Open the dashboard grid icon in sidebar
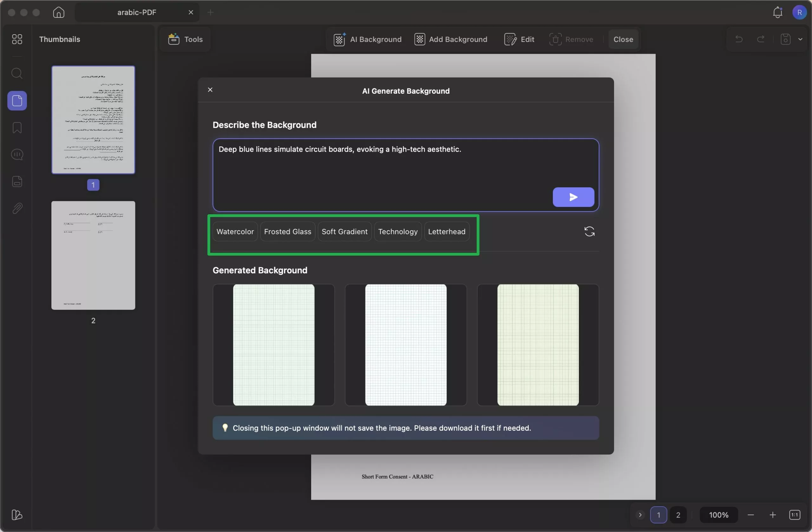812x532 pixels. coord(17,39)
